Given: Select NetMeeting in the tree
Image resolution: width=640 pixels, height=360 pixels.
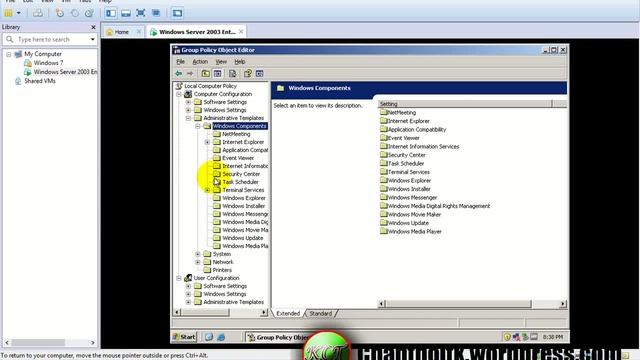Looking at the screenshot, I should point(236,134).
